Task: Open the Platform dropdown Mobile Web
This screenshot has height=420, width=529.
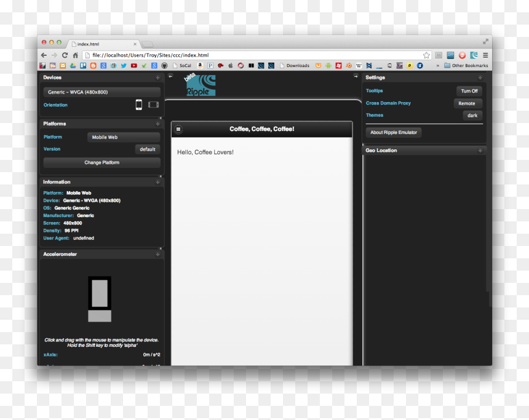Action: coord(124,137)
